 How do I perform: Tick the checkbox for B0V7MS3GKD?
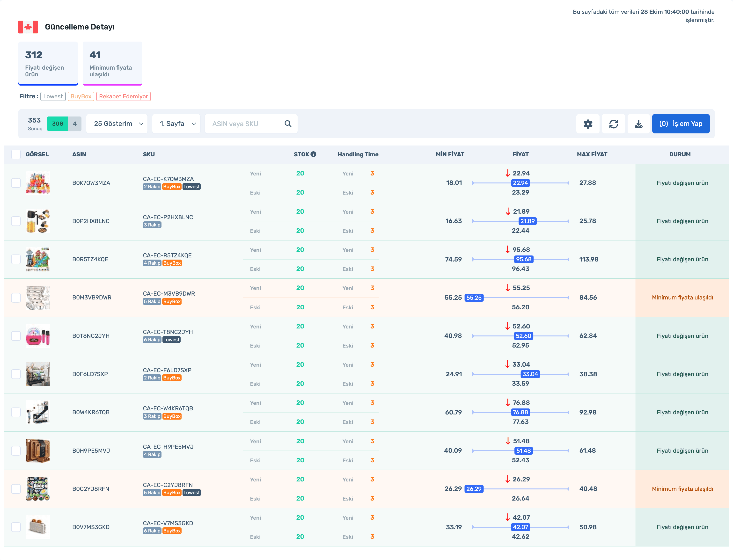pyautogui.click(x=16, y=527)
